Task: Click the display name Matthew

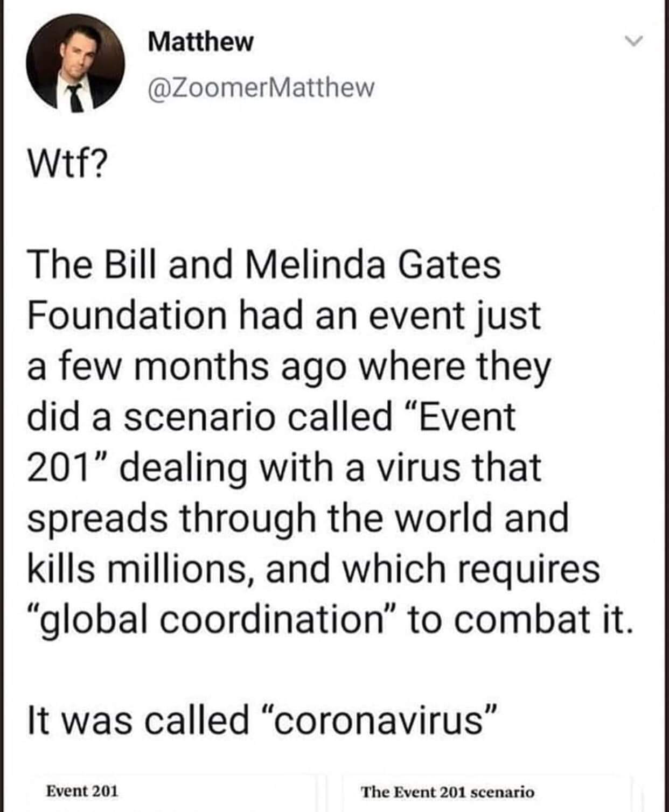Action: tap(200, 41)
